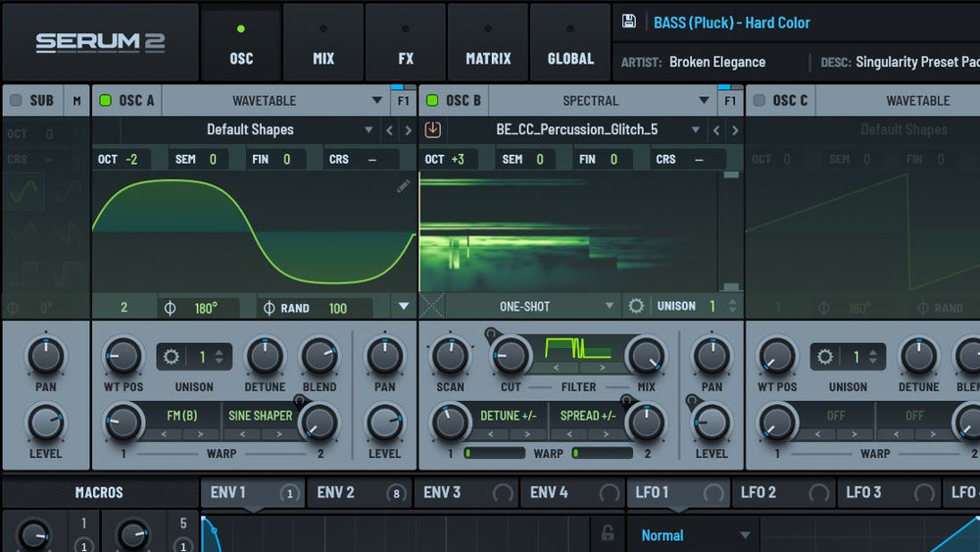The image size is (980, 552).
Task: Click the OSC A WT POS knob
Action: click(x=122, y=356)
